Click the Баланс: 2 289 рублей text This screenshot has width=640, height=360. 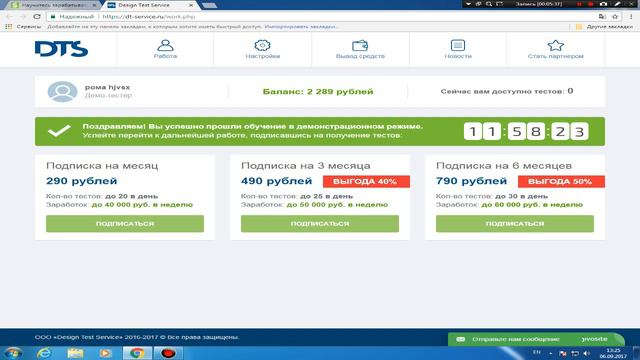pyautogui.click(x=318, y=91)
